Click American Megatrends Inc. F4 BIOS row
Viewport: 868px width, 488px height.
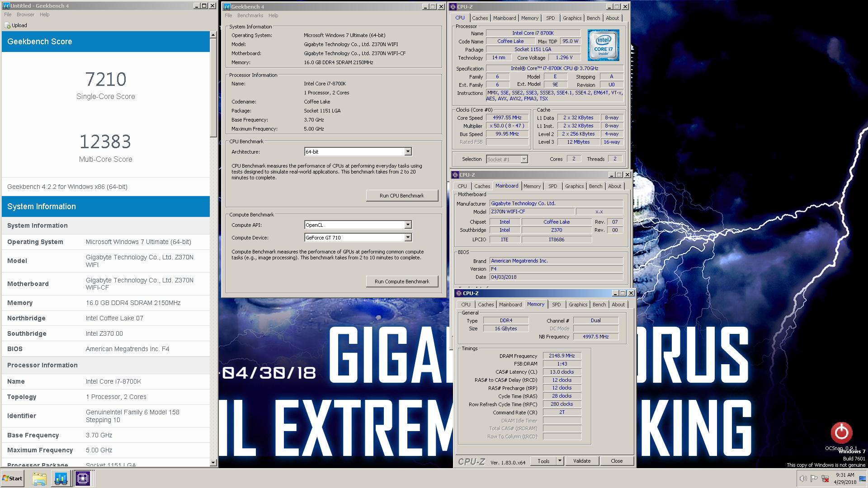pos(106,349)
